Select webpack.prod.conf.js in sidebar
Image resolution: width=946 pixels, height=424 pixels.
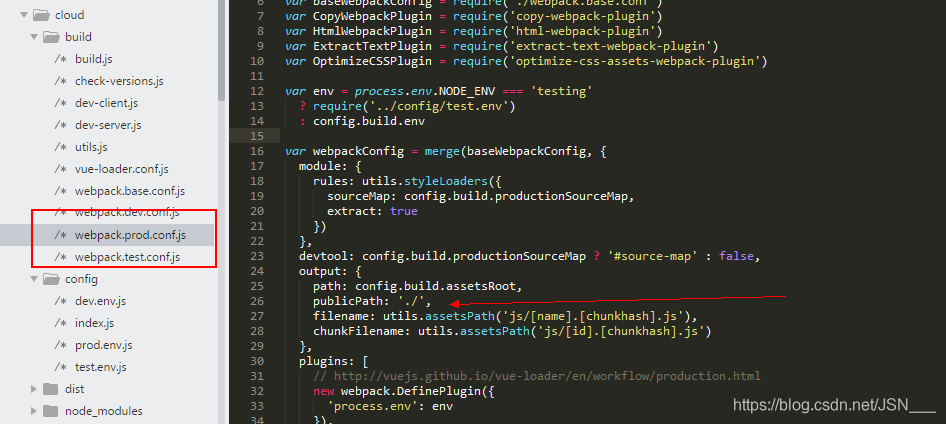(x=130, y=235)
